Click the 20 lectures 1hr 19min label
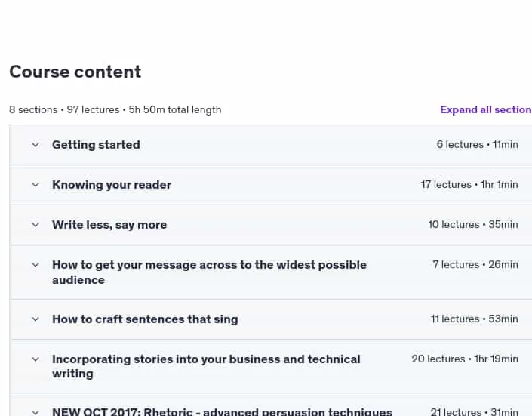This screenshot has width=532, height=416. (465, 359)
